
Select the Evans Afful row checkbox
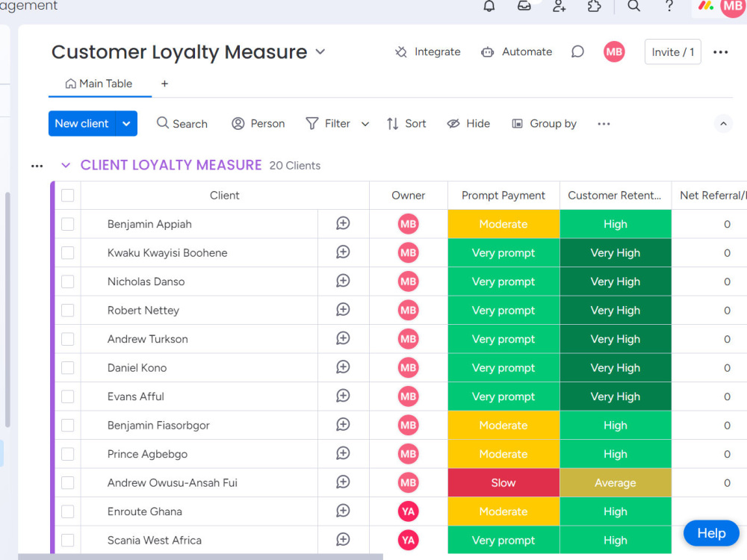[x=68, y=396]
